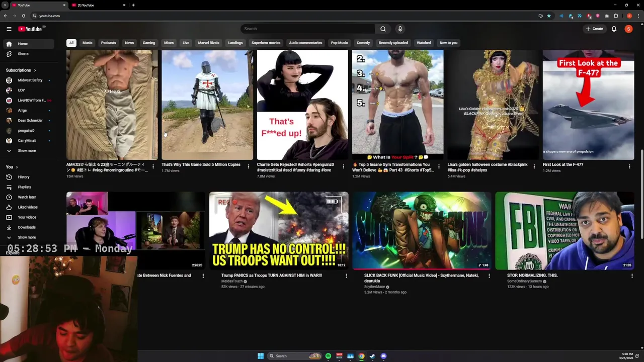This screenshot has width=644, height=362.
Task: Select the Music filter chip
Action: coord(88,43)
